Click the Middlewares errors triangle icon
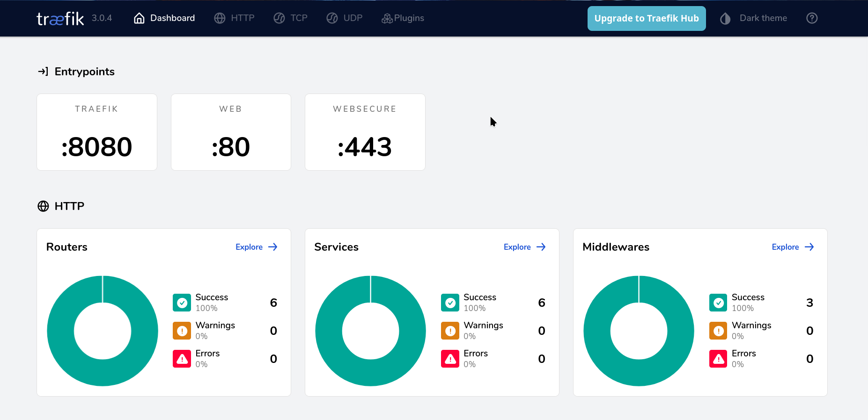This screenshot has height=420, width=868. 718,359
